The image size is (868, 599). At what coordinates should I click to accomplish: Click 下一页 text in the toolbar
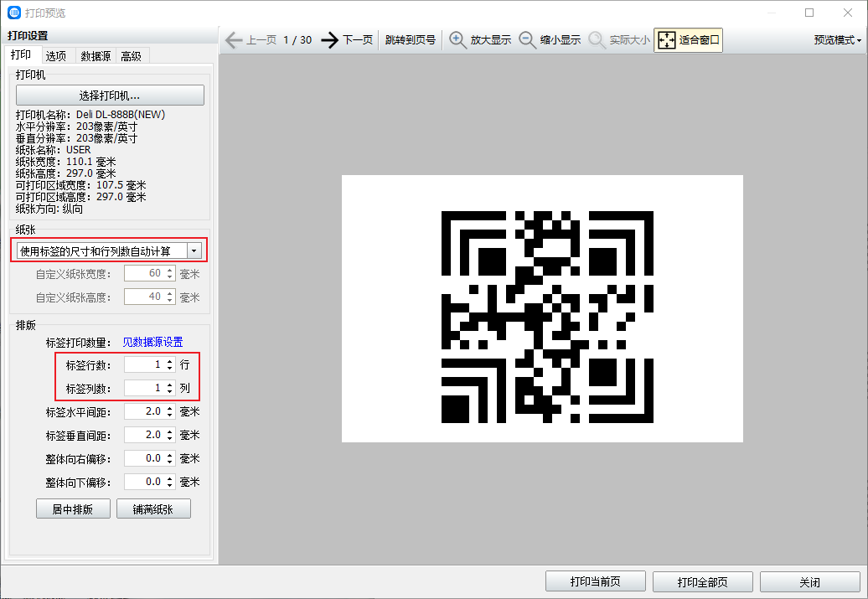pos(358,40)
